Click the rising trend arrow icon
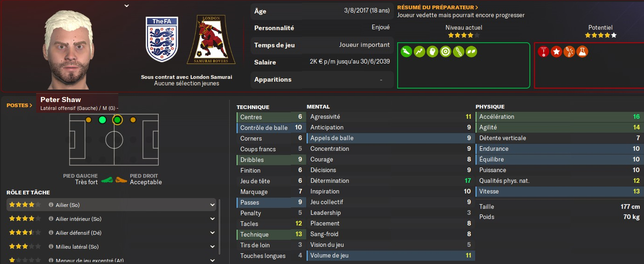The height and width of the screenshot is (264, 644). 419,52
